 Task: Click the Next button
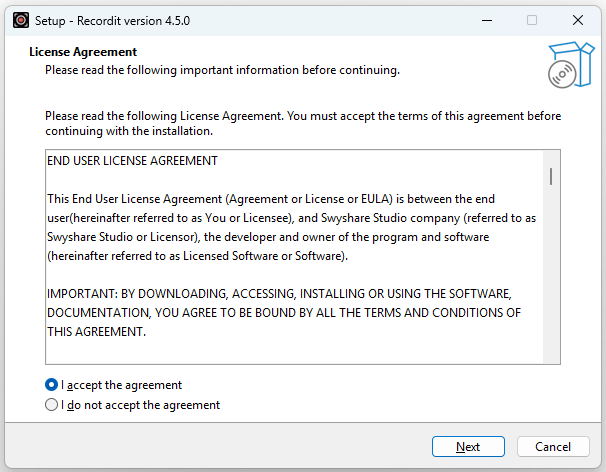click(468, 446)
